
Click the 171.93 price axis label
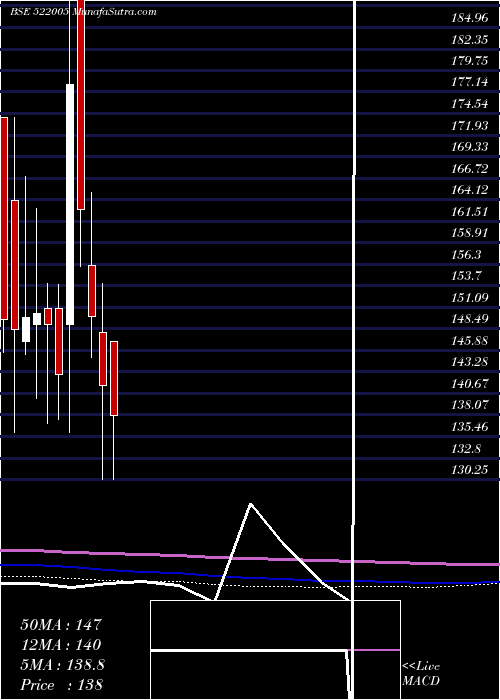(x=470, y=126)
